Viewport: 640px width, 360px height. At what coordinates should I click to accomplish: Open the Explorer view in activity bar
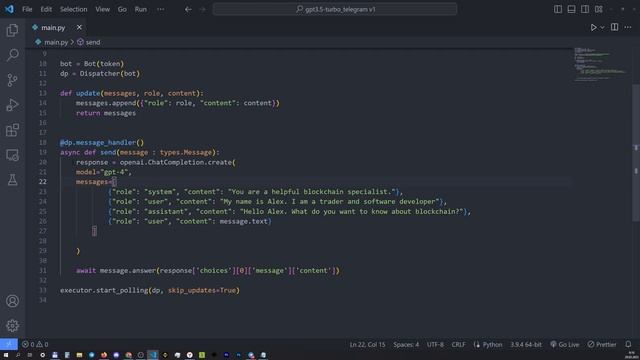point(12,30)
